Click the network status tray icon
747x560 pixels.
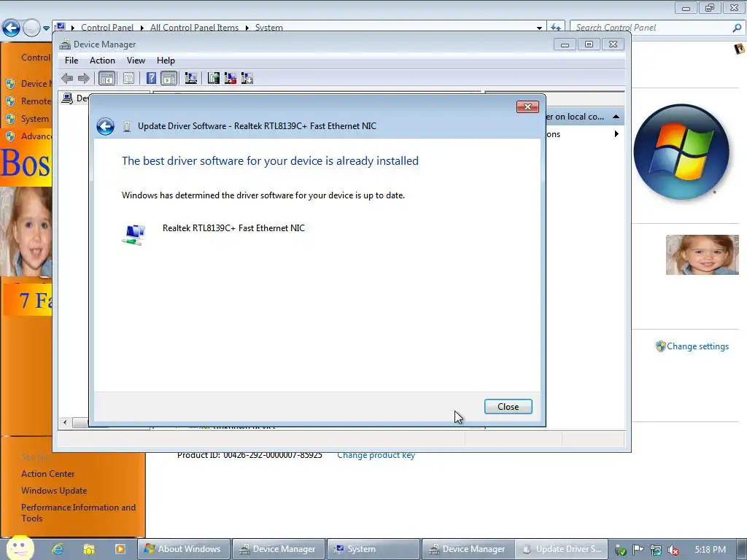coord(656,550)
